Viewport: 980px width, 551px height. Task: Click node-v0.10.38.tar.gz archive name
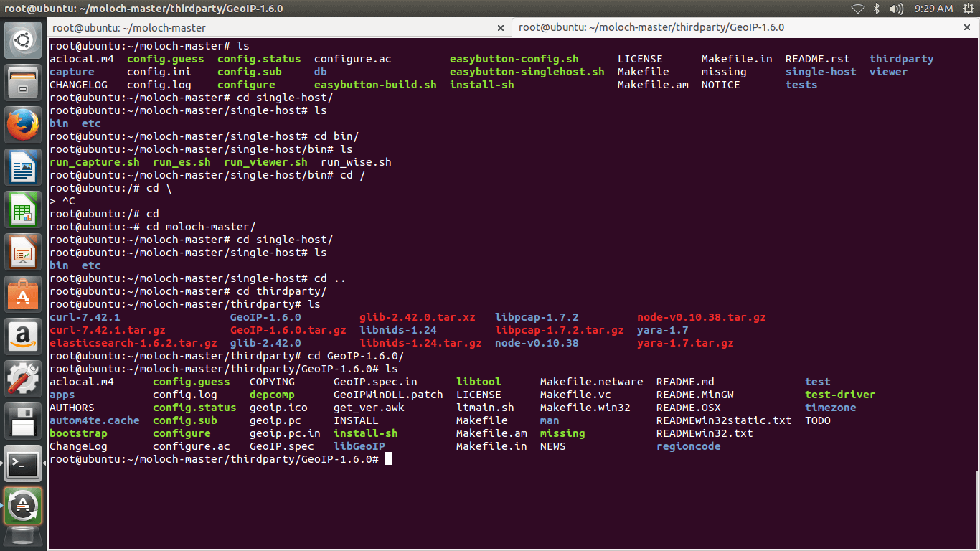[702, 317]
